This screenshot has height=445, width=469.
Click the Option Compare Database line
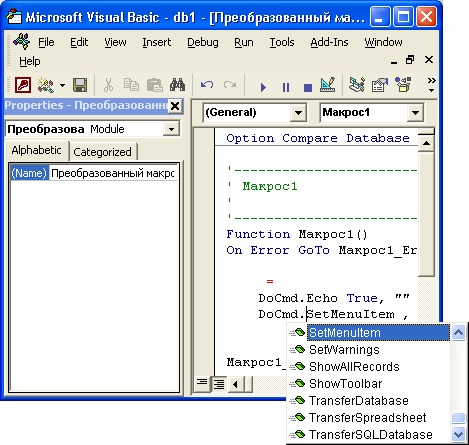318,138
